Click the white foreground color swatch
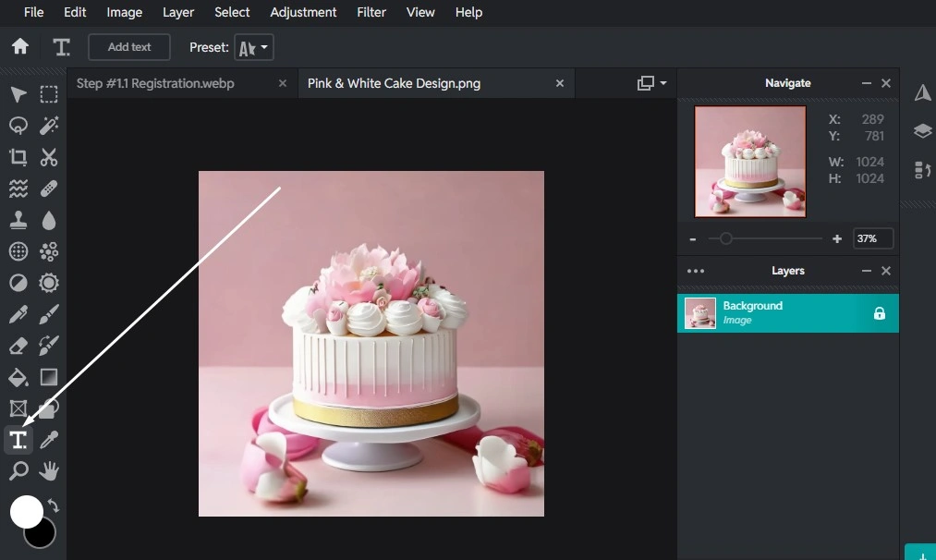Viewport: 936px width, 560px height. pyautogui.click(x=26, y=511)
